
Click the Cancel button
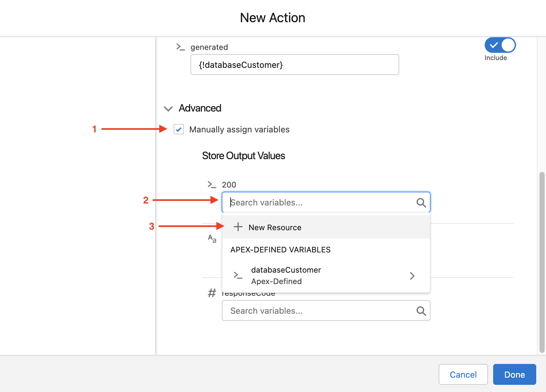pyautogui.click(x=463, y=374)
